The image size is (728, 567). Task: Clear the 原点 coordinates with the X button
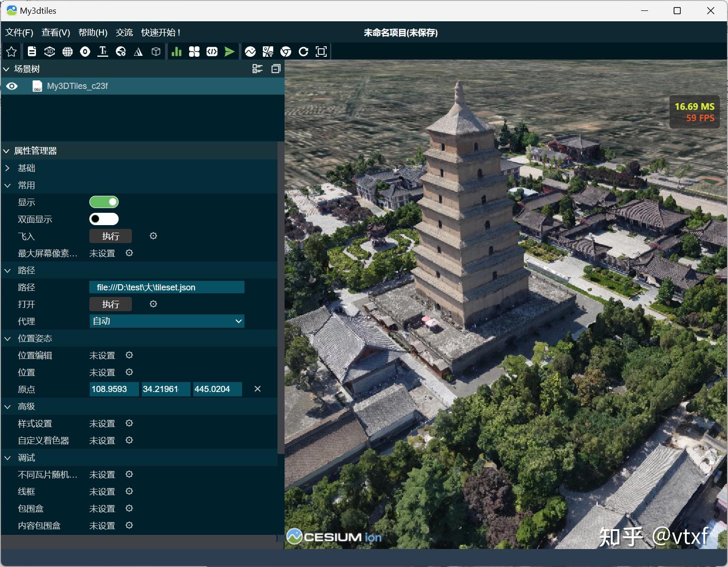tap(257, 389)
